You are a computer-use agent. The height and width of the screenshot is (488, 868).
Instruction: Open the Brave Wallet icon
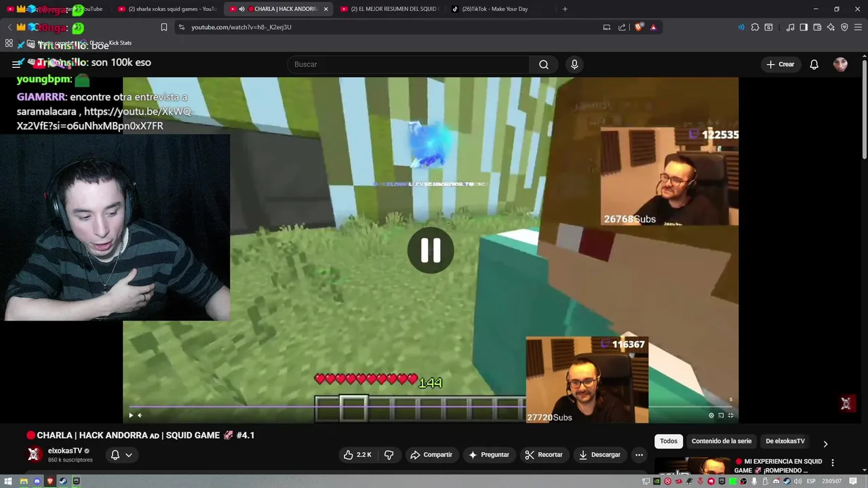click(817, 27)
